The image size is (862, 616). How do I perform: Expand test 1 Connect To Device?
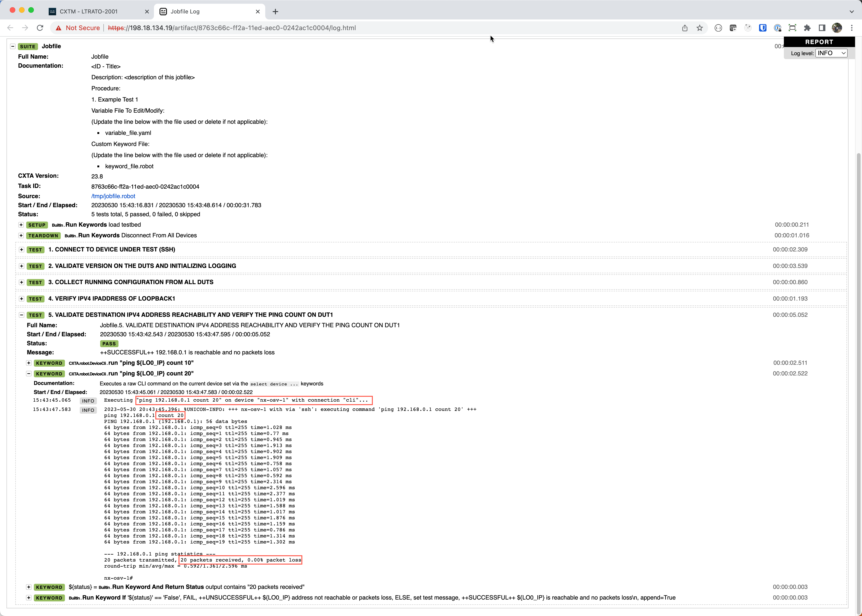pyautogui.click(x=21, y=250)
